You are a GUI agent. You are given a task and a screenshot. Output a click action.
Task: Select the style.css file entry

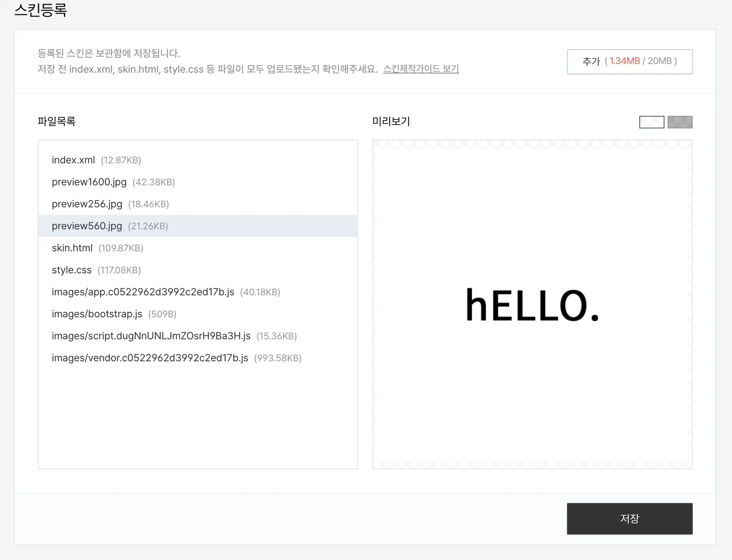[x=72, y=270]
